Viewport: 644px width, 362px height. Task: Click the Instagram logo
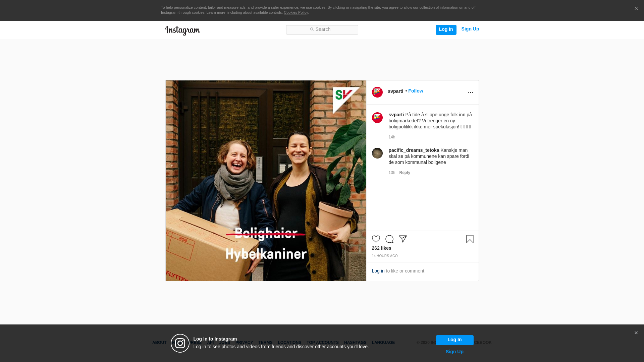(182, 31)
